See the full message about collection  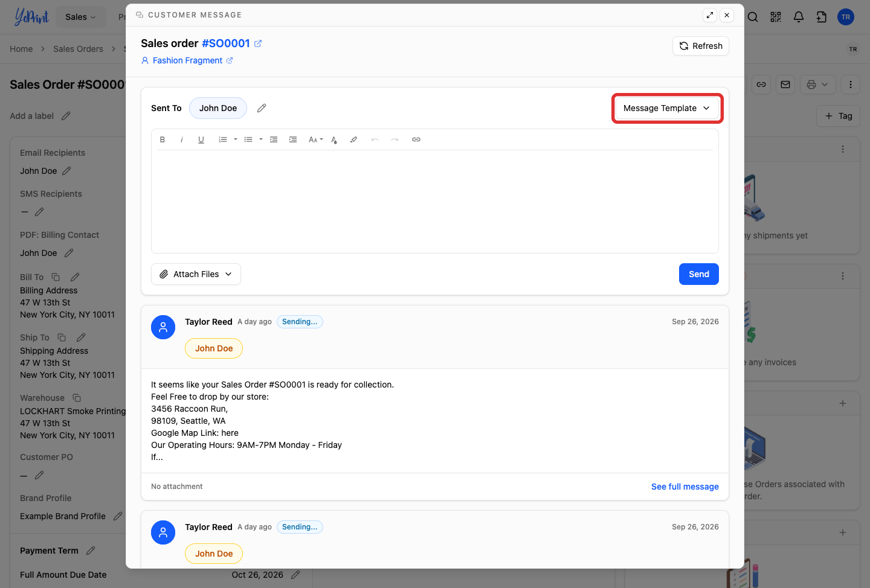(685, 487)
